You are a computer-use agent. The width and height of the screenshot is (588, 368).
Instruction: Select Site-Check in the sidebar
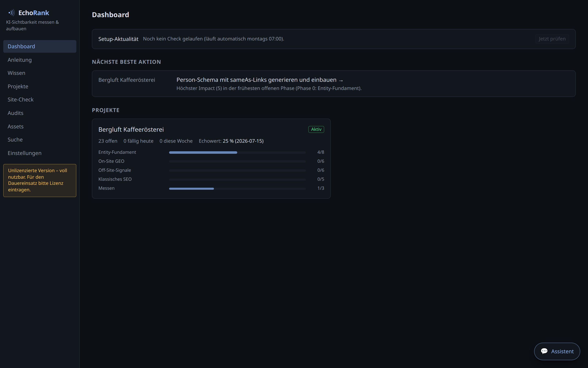pyautogui.click(x=40, y=100)
